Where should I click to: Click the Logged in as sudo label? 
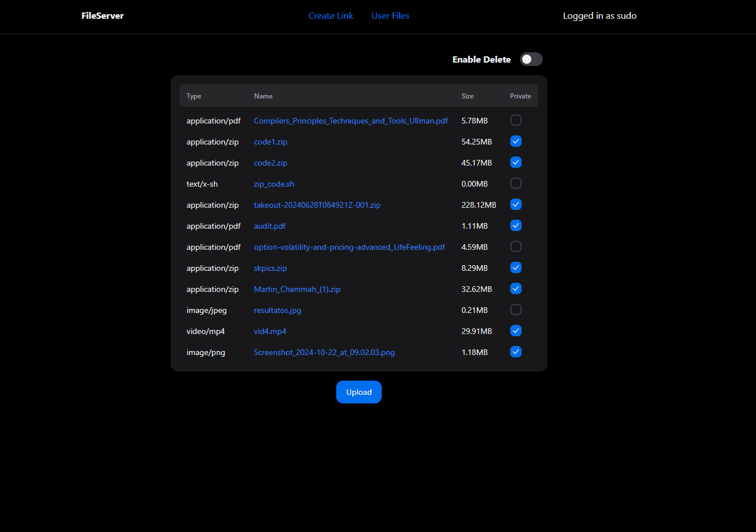[600, 15]
